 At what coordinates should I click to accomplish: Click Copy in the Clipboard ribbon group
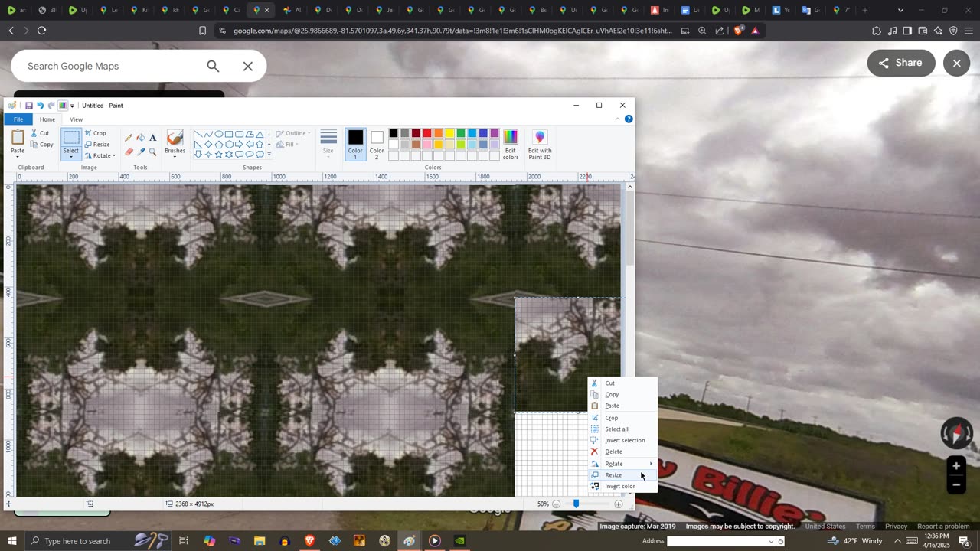tap(41, 145)
